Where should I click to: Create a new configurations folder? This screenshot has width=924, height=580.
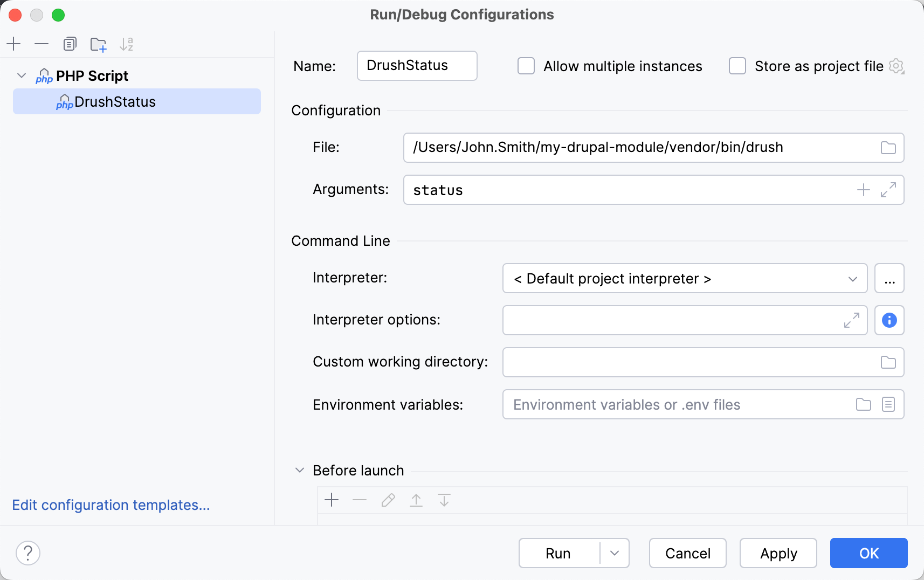point(98,44)
